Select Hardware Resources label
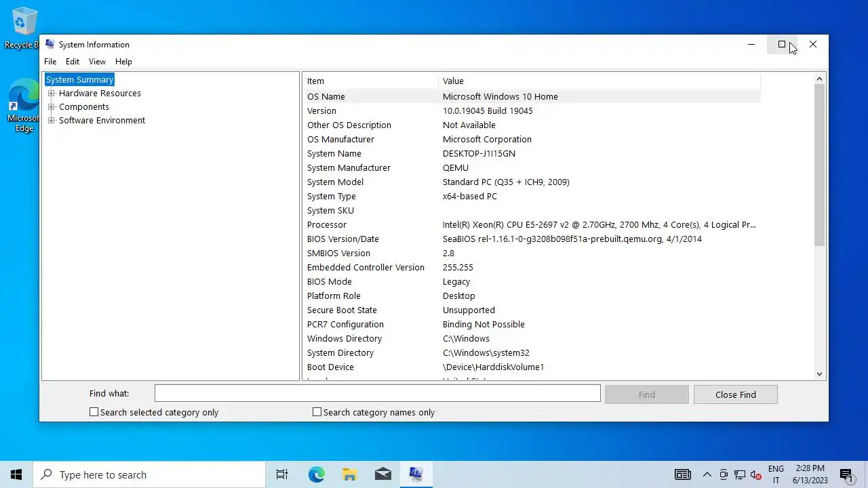The image size is (868, 488). pos(100,94)
